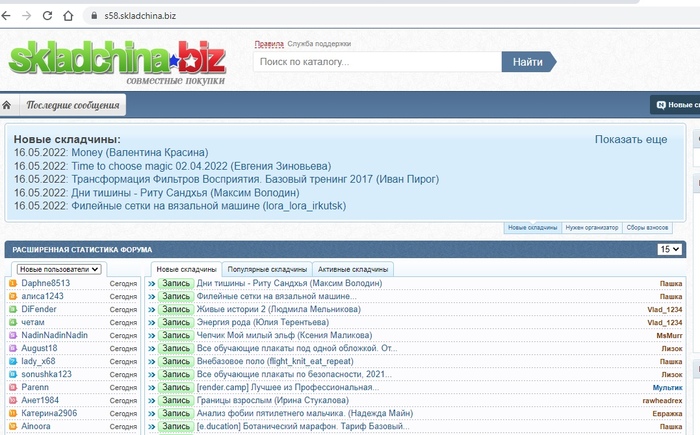Open the Новые пользователи dropdown

coord(60,269)
